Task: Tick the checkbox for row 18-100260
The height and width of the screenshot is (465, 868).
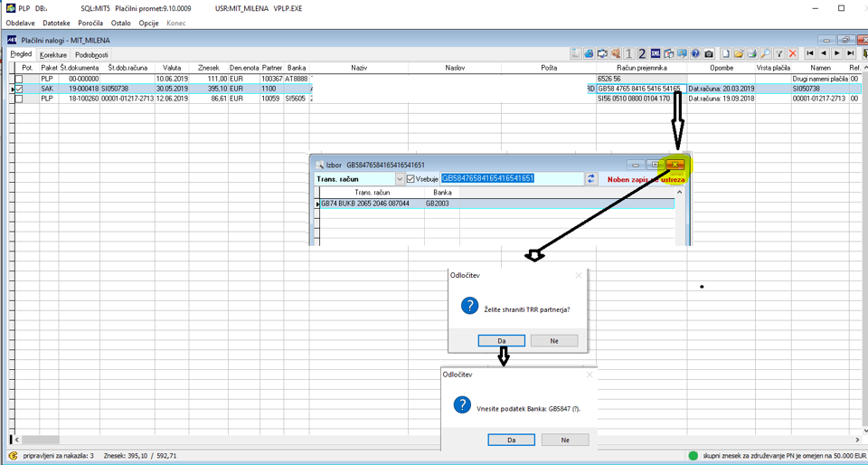Action: click(x=19, y=98)
